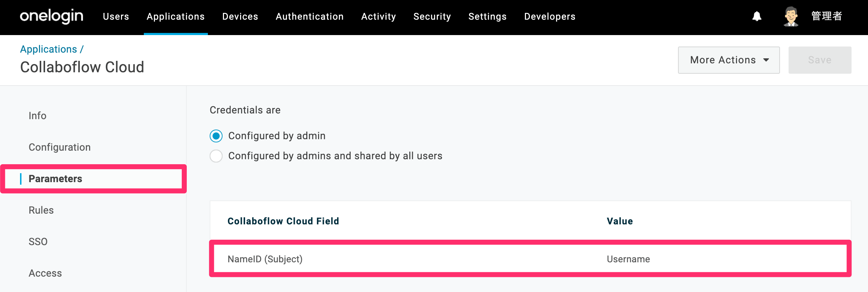
Task: Switch to the Info tab
Action: pyautogui.click(x=38, y=116)
